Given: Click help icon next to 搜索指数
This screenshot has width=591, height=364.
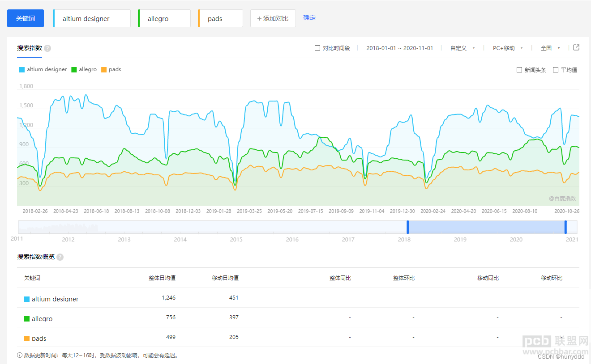Looking at the screenshot, I should (47, 48).
